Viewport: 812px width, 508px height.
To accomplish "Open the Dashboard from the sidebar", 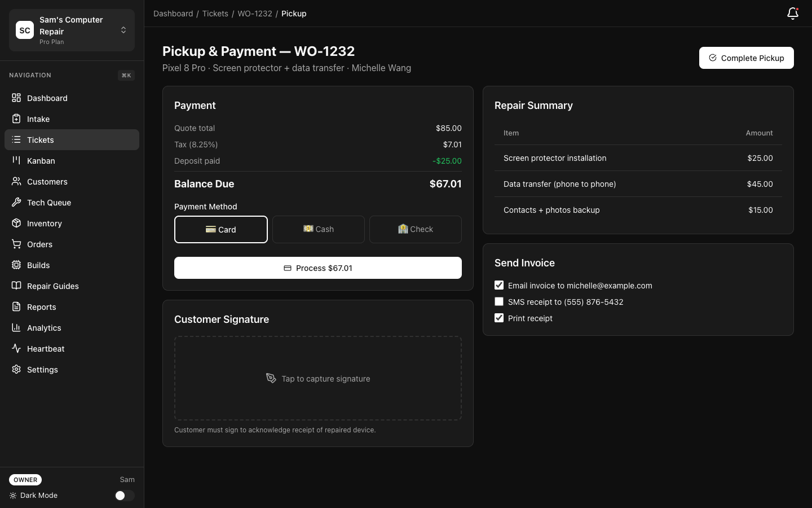I will point(47,98).
